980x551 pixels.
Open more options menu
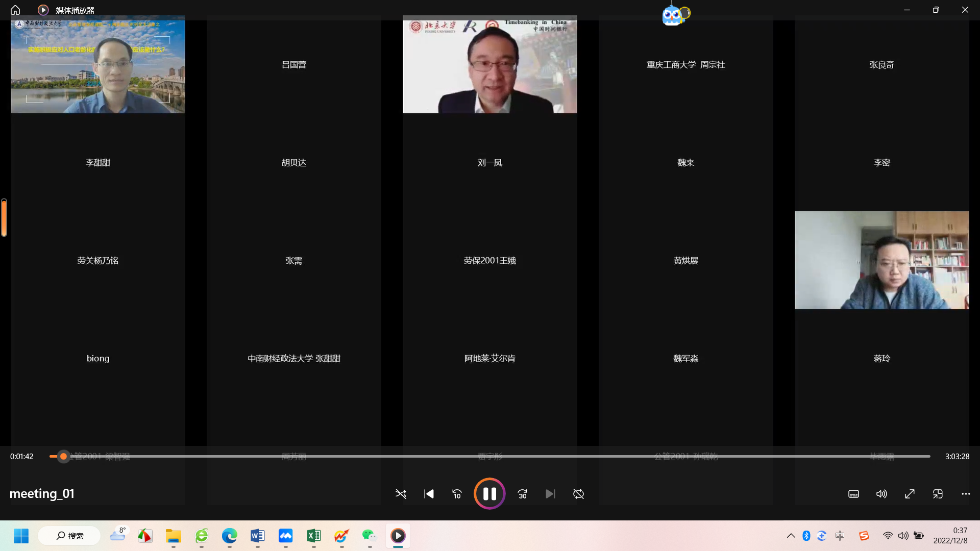(966, 494)
